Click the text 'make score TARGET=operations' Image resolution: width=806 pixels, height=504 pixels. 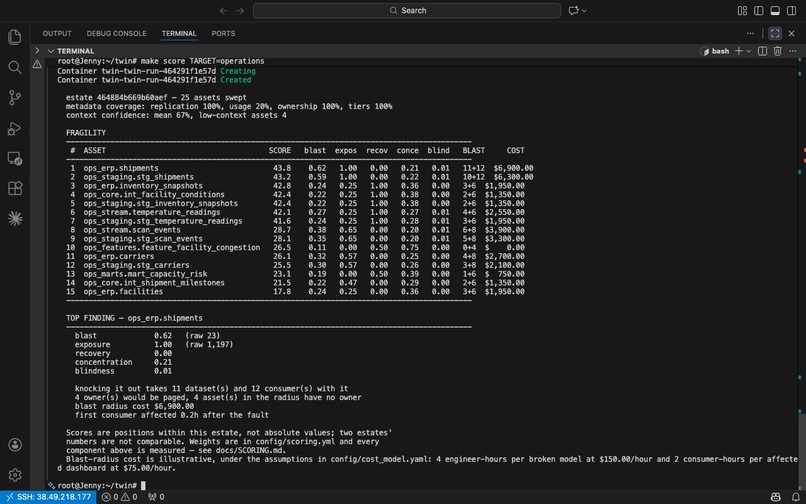tap(203, 61)
